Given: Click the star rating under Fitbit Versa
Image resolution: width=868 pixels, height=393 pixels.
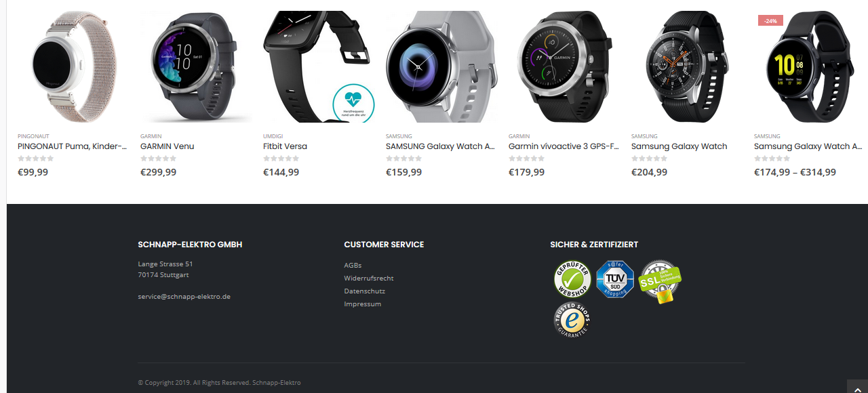Looking at the screenshot, I should pos(281,159).
